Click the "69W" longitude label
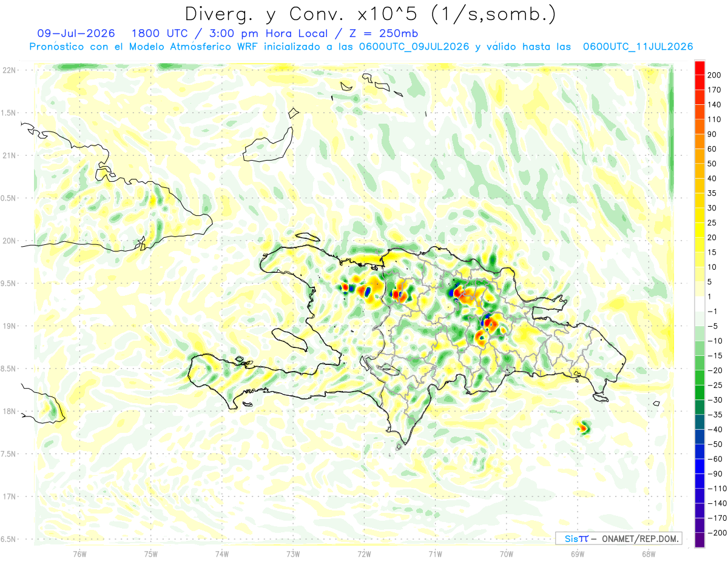Image resolution: width=728 pixels, height=562 pixels. pos(578,554)
